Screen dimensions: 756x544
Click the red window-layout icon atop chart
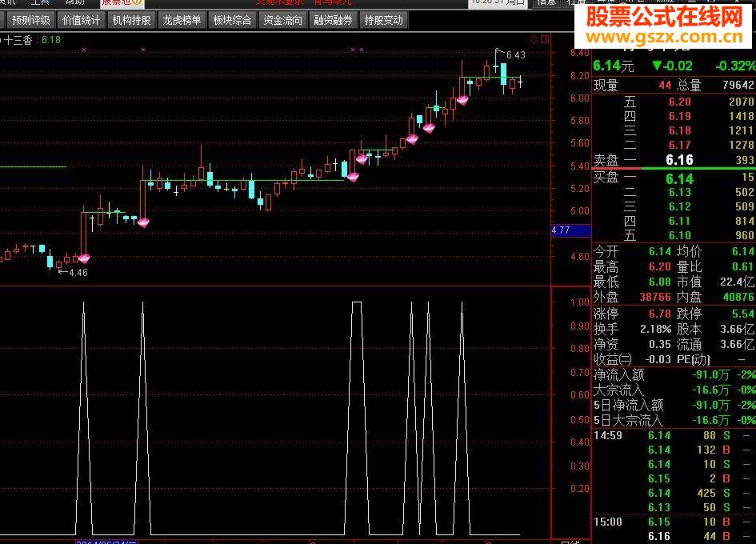click(545, 39)
